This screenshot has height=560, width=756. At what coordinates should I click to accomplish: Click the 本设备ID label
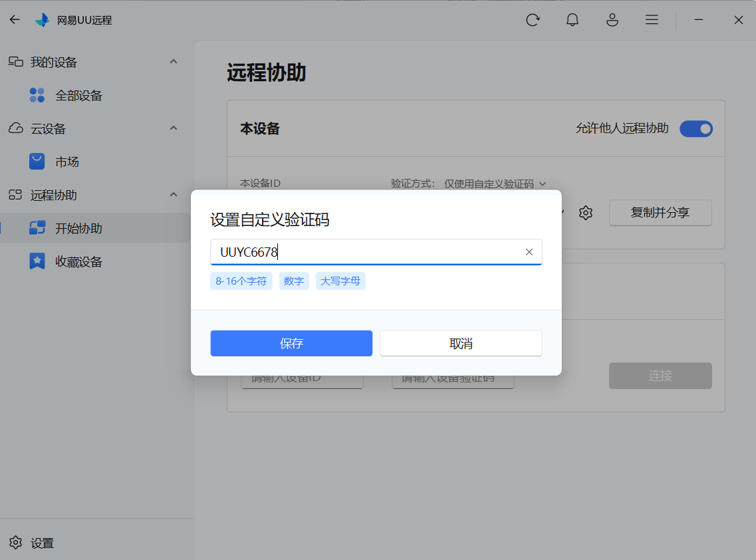[261, 184]
